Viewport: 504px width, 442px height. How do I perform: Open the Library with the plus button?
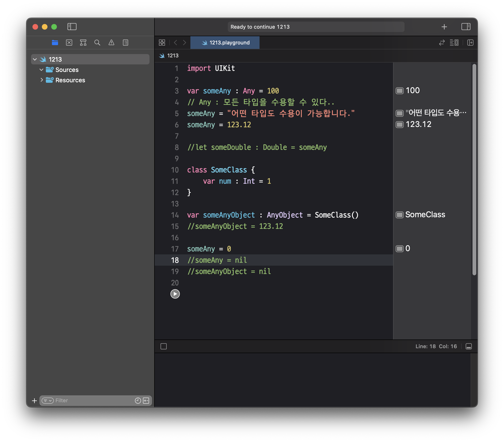click(444, 27)
